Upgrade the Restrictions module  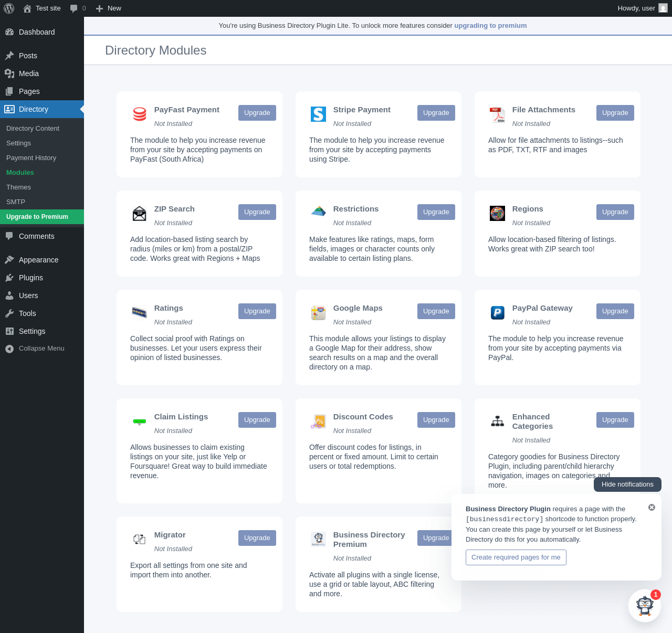click(436, 212)
